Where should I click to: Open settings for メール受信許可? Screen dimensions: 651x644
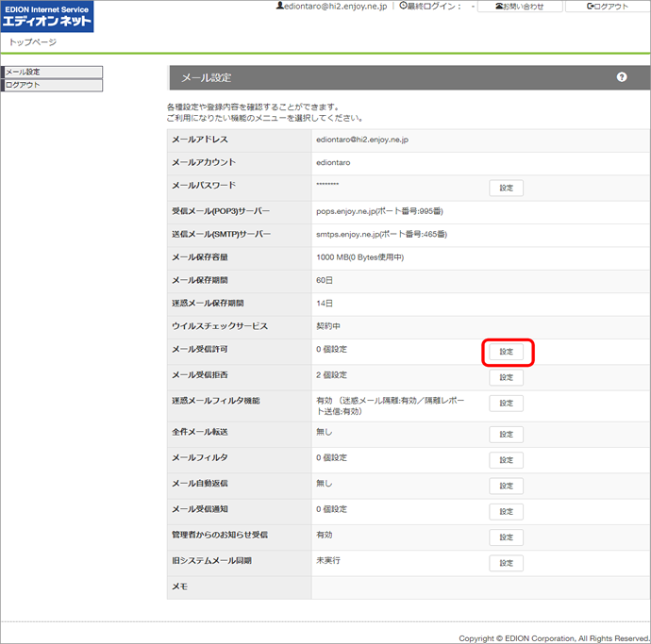[x=506, y=352]
